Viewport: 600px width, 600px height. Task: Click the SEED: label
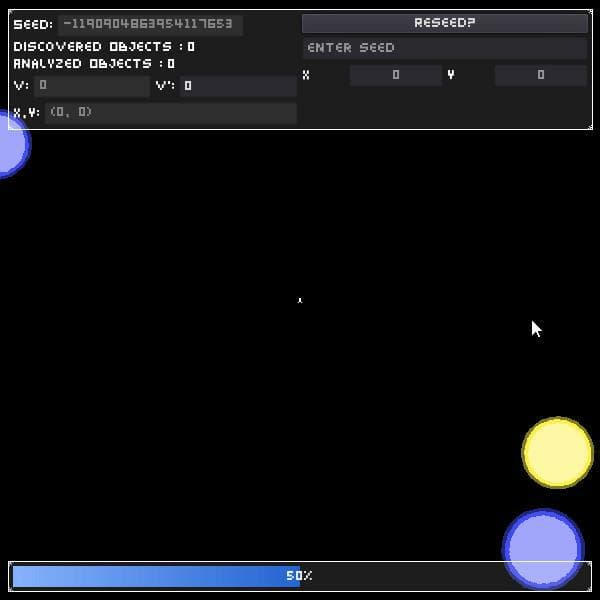coord(33,25)
